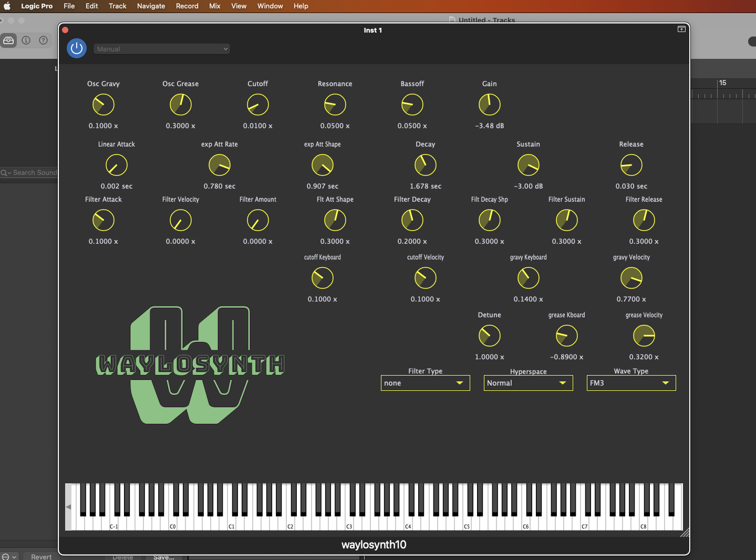
Task: Click the Flt Att Shape knob
Action: 335,220
